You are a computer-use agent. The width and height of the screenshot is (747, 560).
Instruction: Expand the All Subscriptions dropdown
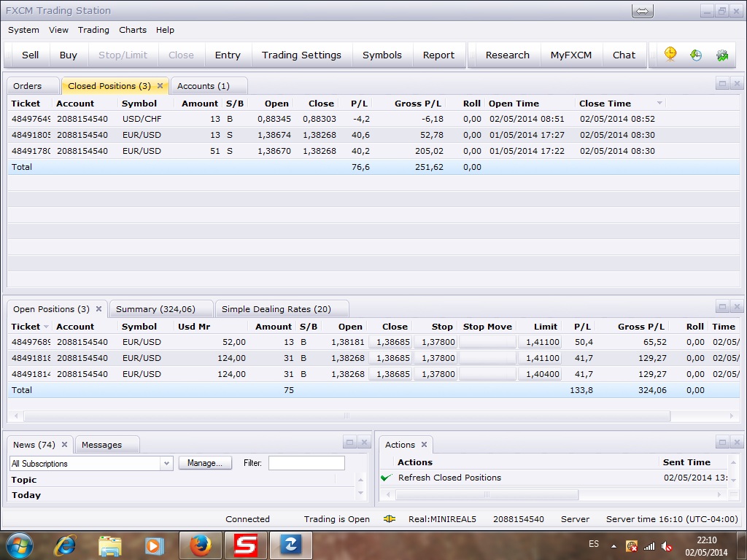(x=166, y=463)
